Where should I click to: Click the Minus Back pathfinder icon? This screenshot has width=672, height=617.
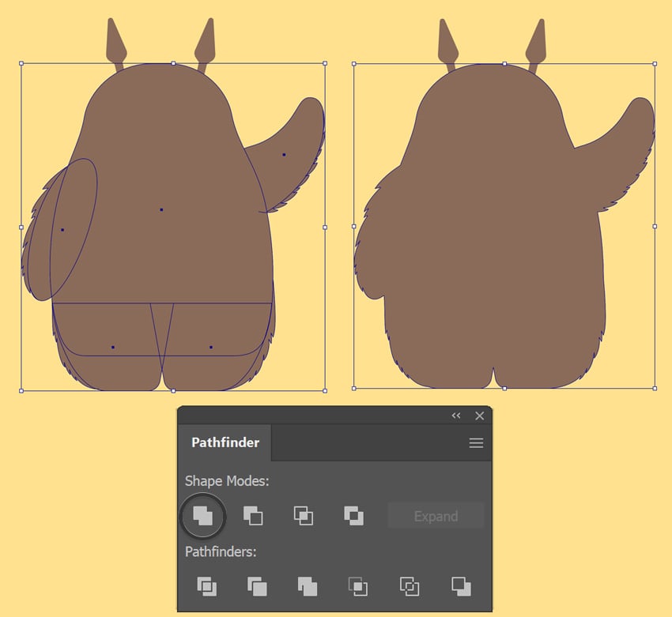coord(460,586)
